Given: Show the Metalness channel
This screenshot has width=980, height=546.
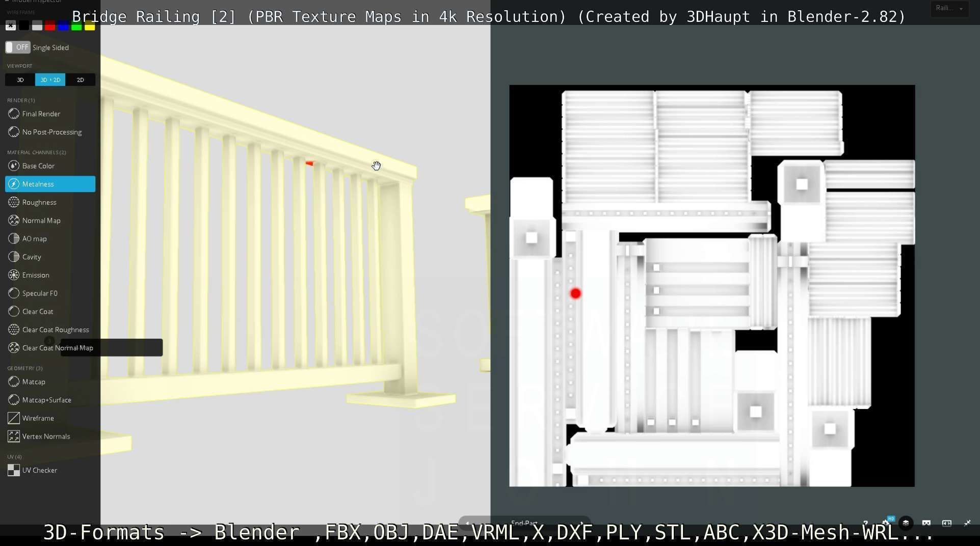Looking at the screenshot, I should [50, 184].
